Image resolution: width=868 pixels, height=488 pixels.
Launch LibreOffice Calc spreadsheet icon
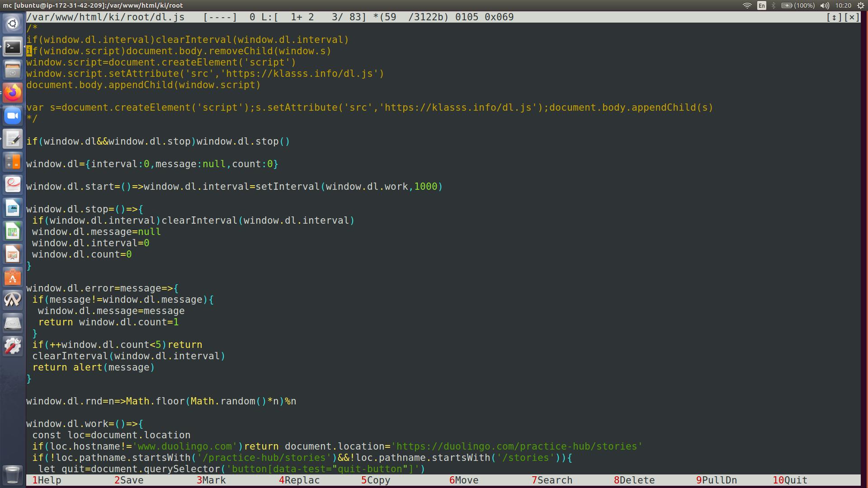13,231
